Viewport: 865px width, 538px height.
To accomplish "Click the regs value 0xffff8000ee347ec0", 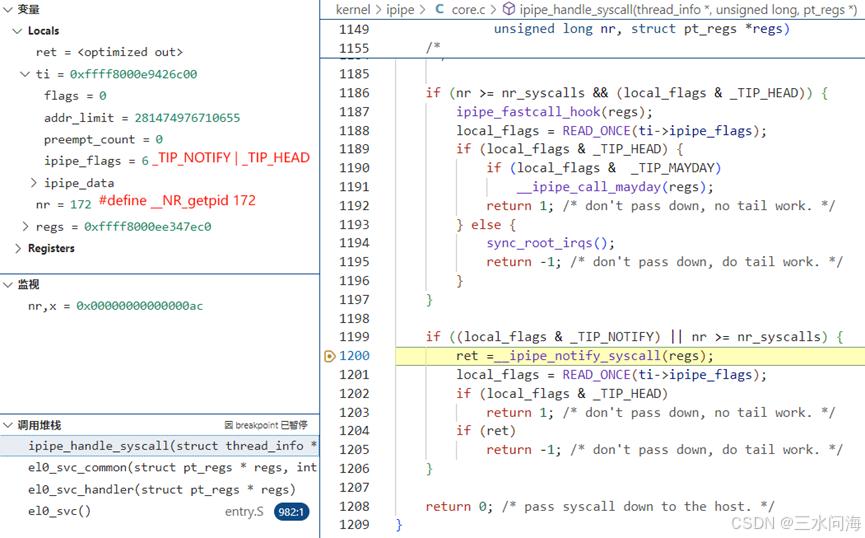I will (x=147, y=226).
